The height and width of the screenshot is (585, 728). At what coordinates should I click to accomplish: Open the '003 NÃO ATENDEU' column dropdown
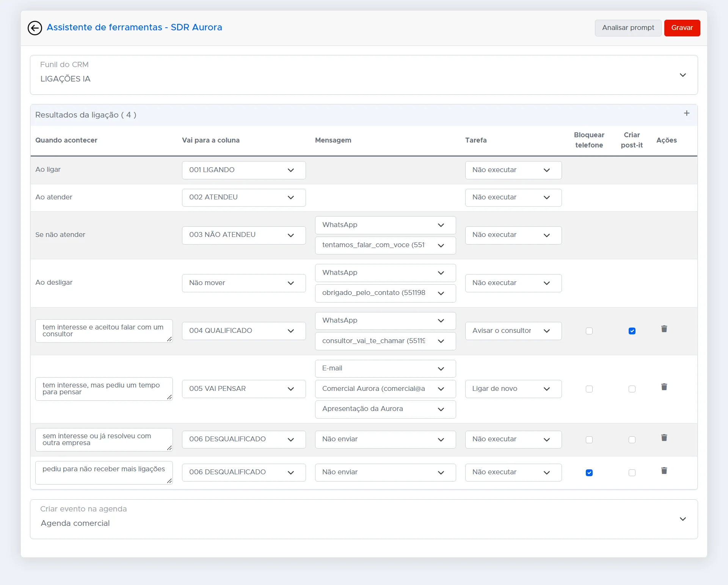(244, 235)
